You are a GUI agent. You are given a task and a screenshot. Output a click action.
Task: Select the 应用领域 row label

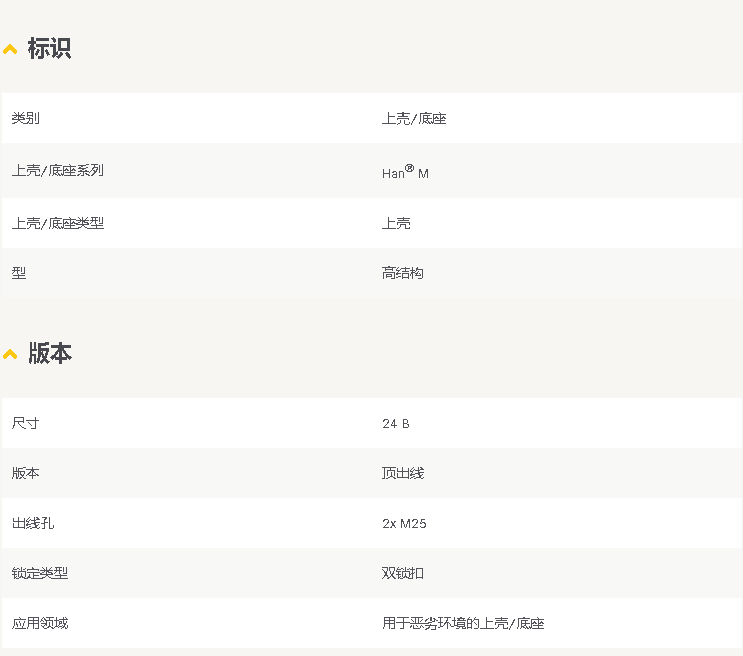[40, 623]
